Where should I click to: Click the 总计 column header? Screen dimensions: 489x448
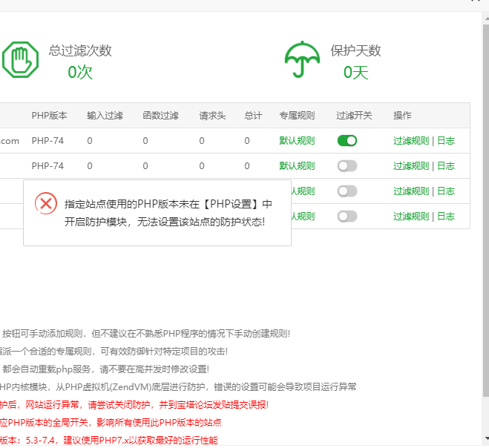pos(253,116)
